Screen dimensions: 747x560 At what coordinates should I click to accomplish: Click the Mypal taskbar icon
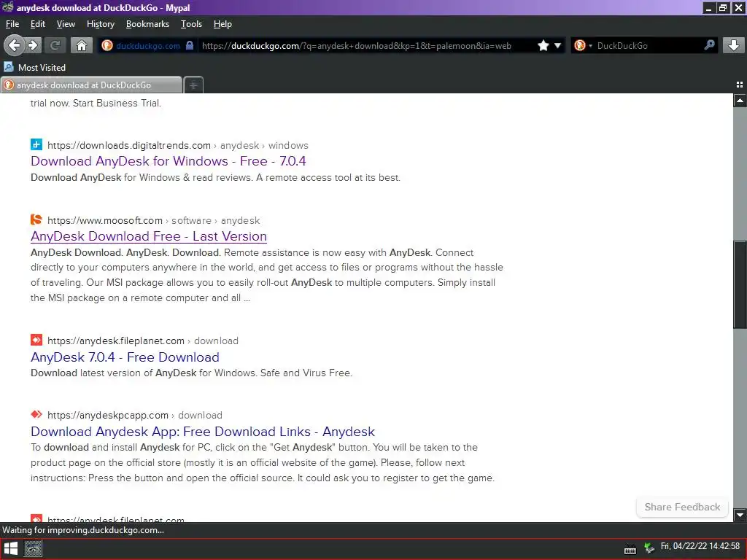[33, 549]
